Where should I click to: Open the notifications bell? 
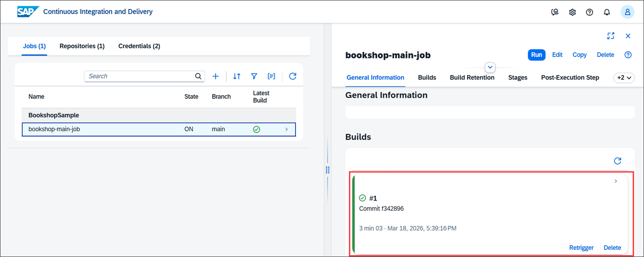(x=607, y=12)
